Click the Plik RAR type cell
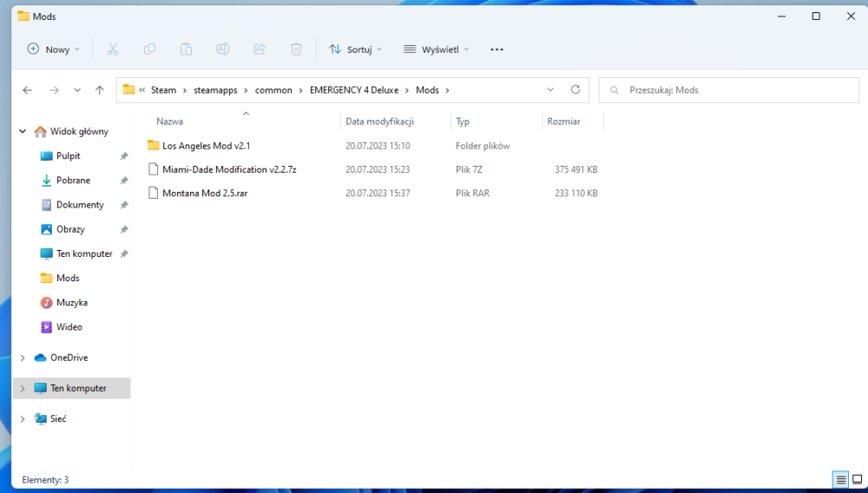This screenshot has height=493, width=868. [473, 194]
